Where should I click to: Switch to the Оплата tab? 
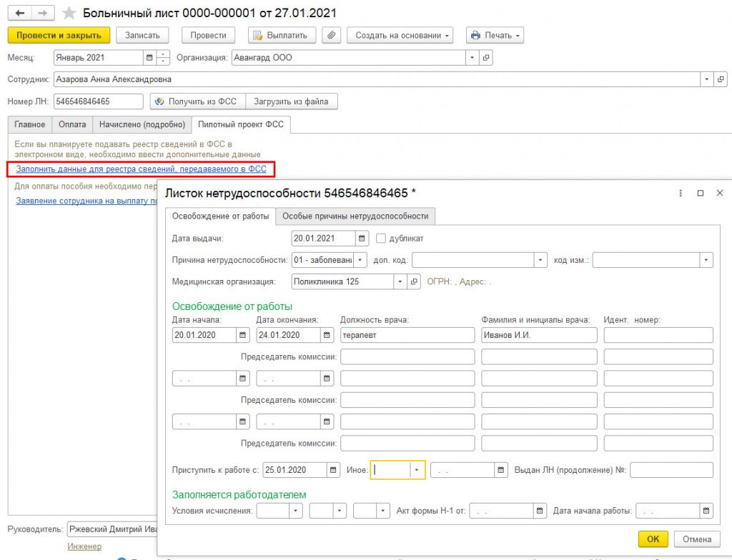(72, 124)
